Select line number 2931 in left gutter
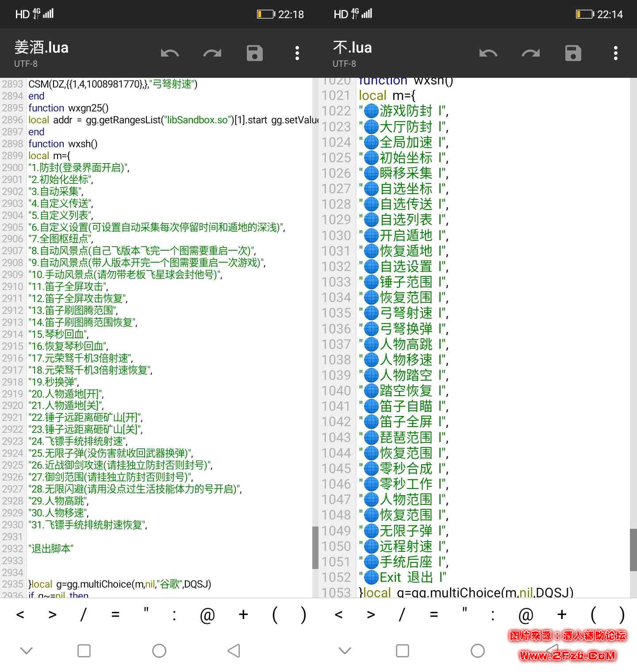Viewport: 637px width, 672px height. 12,537
